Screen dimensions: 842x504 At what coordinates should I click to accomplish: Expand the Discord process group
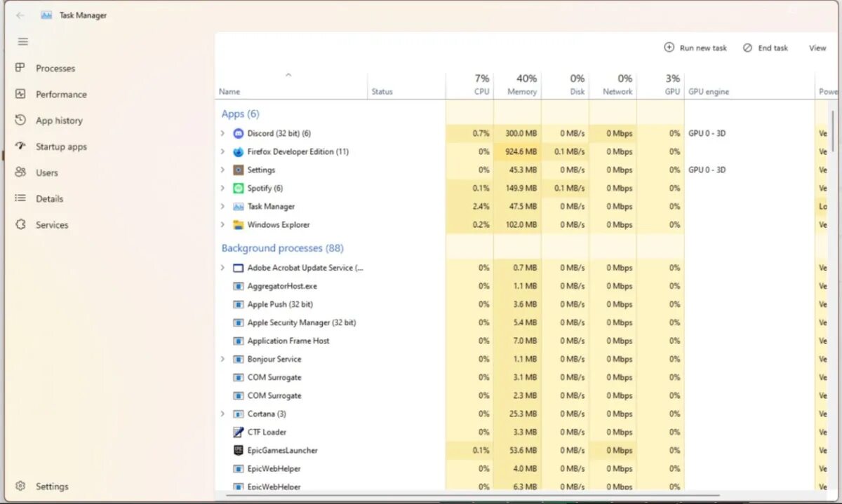[223, 133]
